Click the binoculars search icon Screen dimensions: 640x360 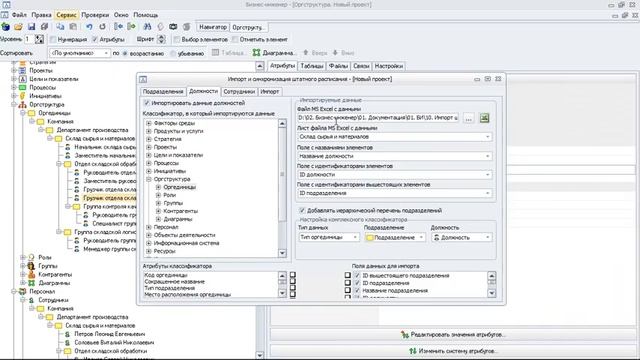tap(147, 27)
